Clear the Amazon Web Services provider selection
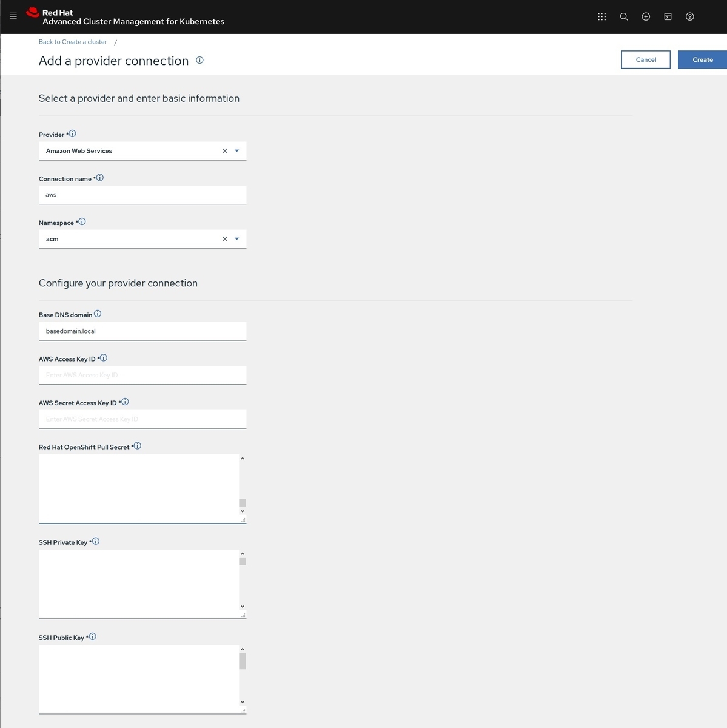This screenshot has width=727, height=728. tap(225, 151)
